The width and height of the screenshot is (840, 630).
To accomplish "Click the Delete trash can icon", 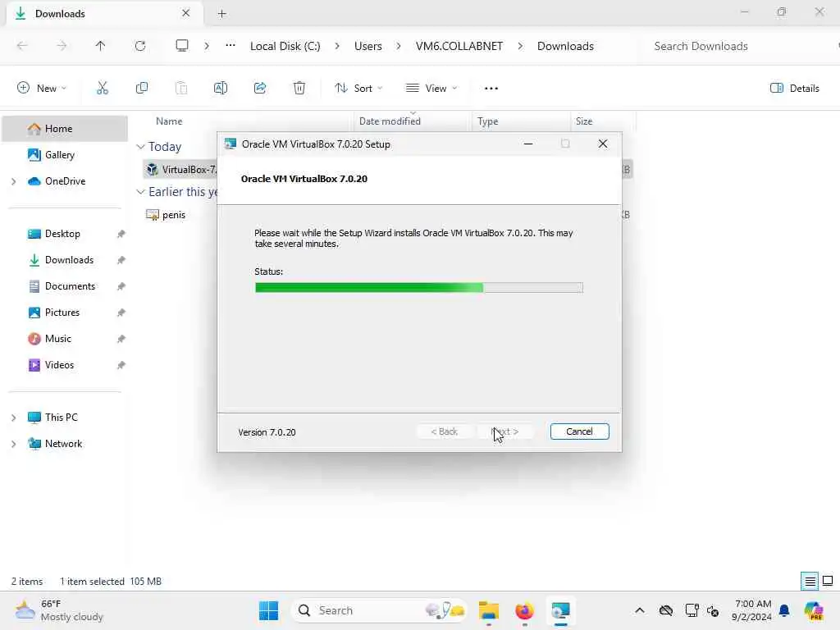I will pos(299,89).
